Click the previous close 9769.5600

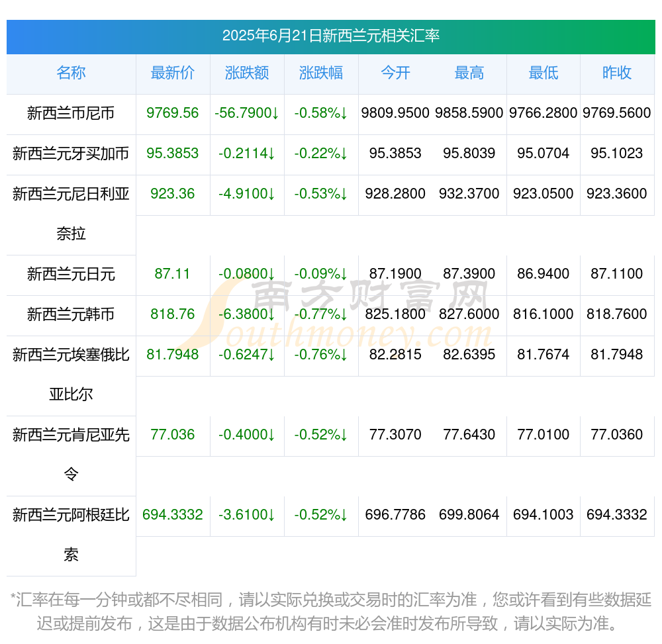click(617, 113)
